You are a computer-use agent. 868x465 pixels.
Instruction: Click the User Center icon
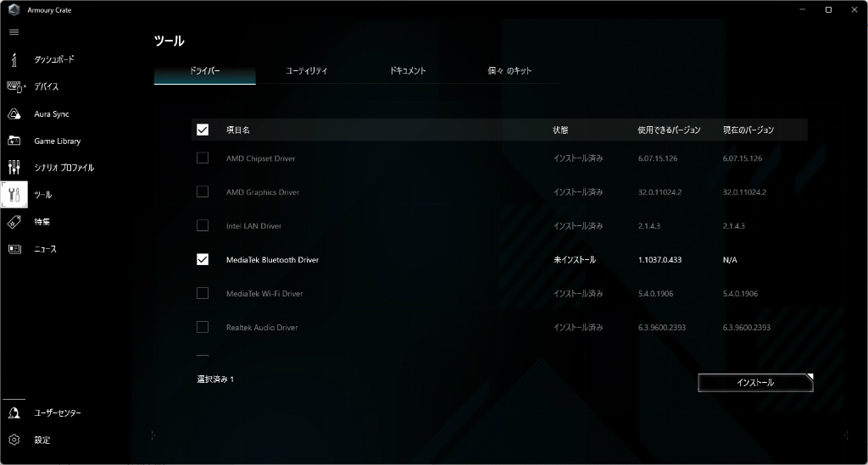tap(14, 412)
